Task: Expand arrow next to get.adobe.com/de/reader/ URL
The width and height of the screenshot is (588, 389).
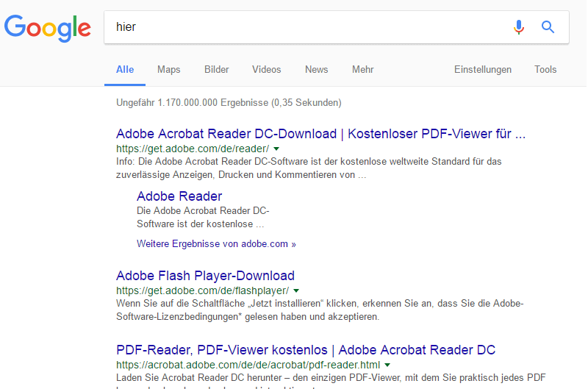Action: click(276, 149)
